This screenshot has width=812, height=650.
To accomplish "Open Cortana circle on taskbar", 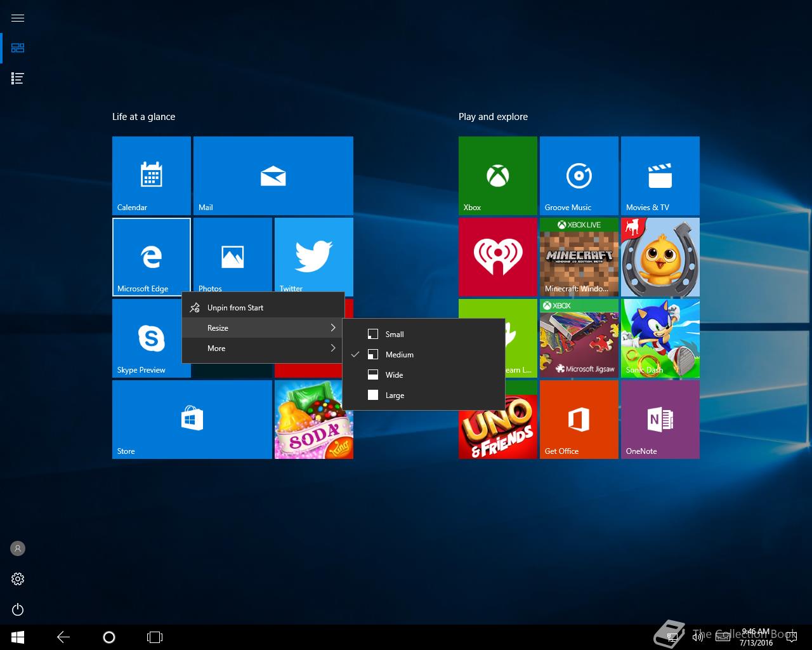I will [x=109, y=637].
